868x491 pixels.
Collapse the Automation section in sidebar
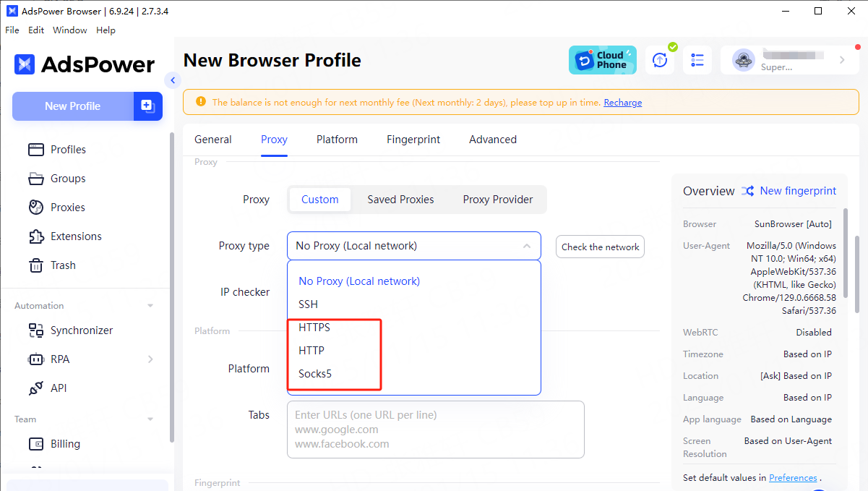(150, 306)
